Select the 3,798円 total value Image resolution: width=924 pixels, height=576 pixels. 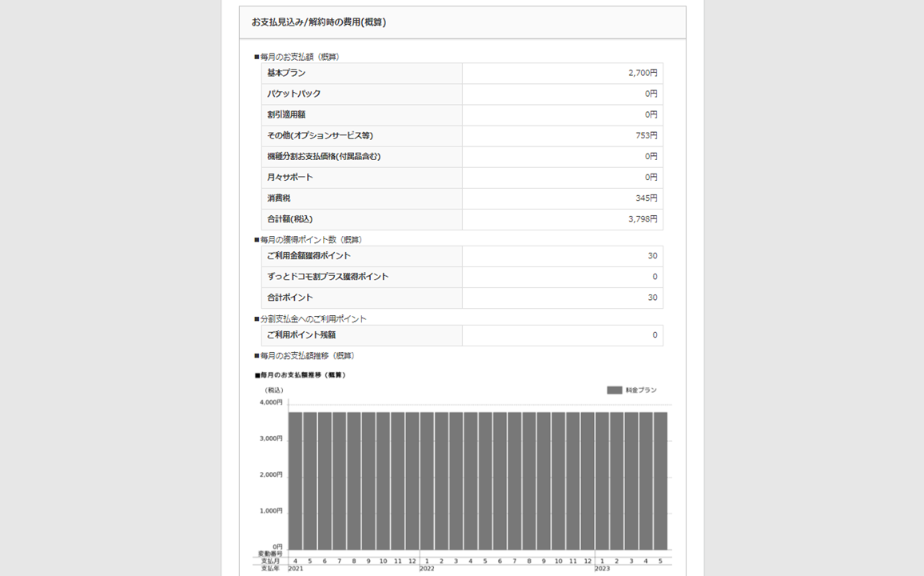click(x=643, y=219)
